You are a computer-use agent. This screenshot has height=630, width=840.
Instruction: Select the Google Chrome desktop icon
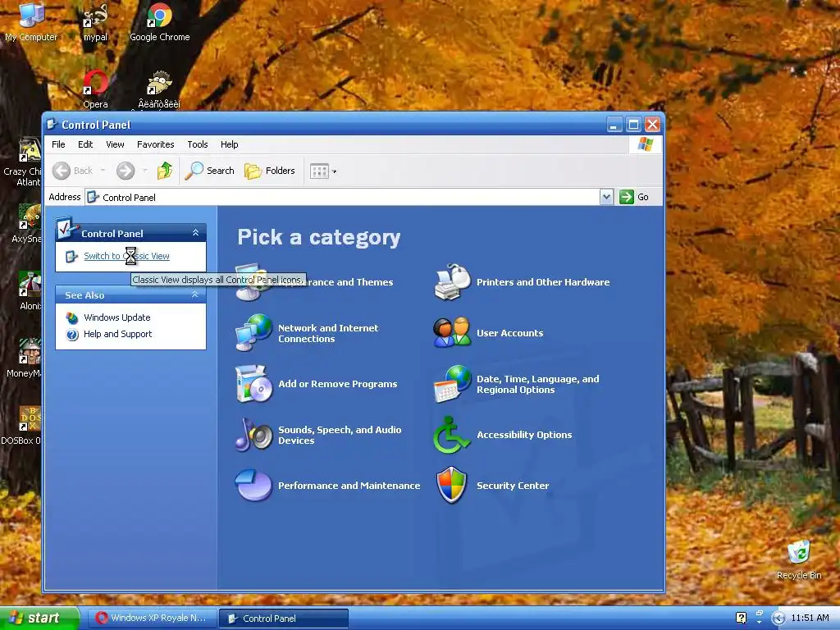pos(160,21)
